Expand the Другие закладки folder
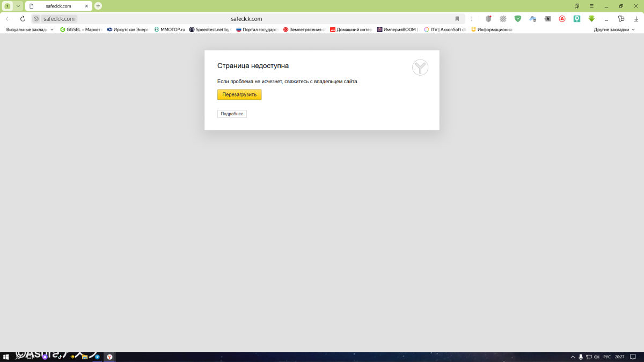Viewport: 644px width, 362px height. (x=614, y=29)
